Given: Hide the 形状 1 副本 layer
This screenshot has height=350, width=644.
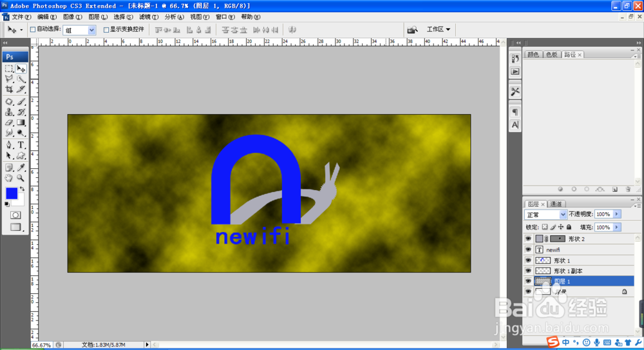Looking at the screenshot, I should 528,271.
